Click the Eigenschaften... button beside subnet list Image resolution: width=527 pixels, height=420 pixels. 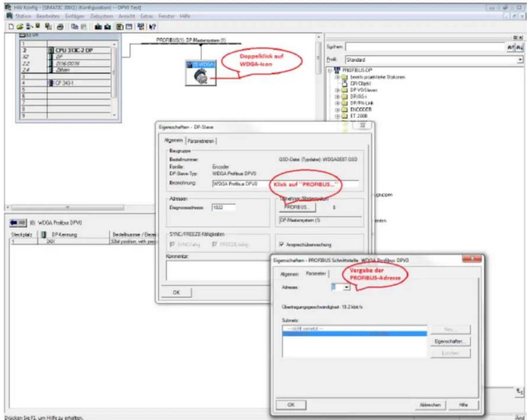tap(450, 341)
